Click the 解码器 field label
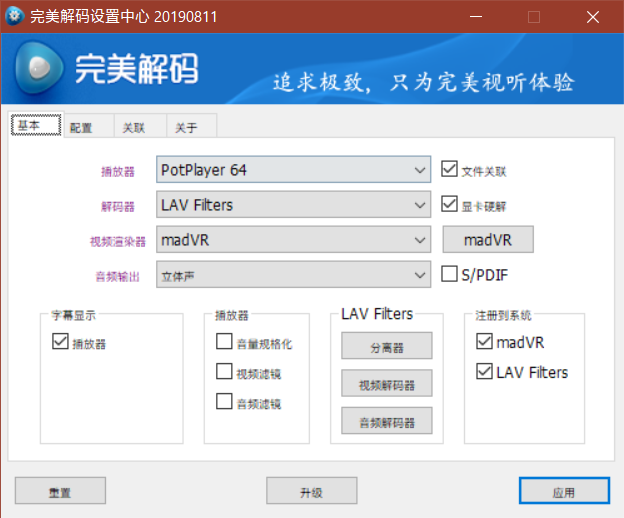 click(x=118, y=206)
